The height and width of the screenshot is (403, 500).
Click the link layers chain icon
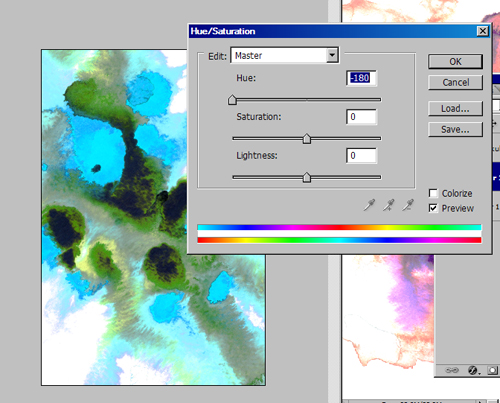452,370
